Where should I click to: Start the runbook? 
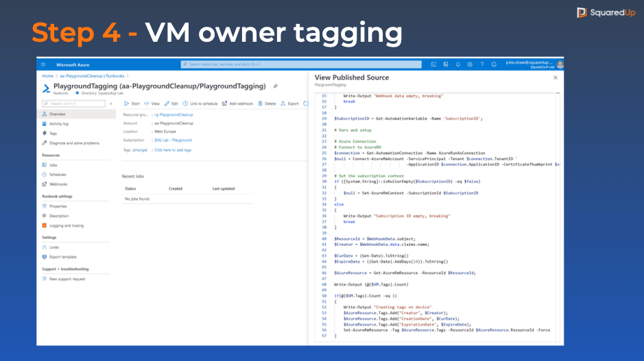[x=132, y=104]
